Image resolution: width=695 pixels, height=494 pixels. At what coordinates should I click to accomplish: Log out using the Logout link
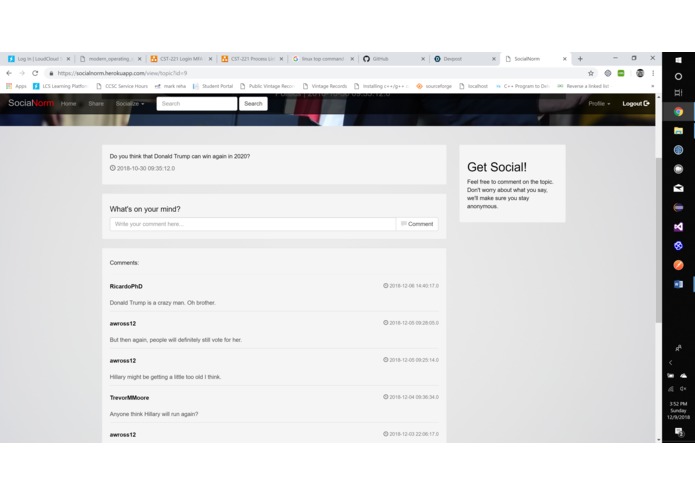tap(636, 104)
